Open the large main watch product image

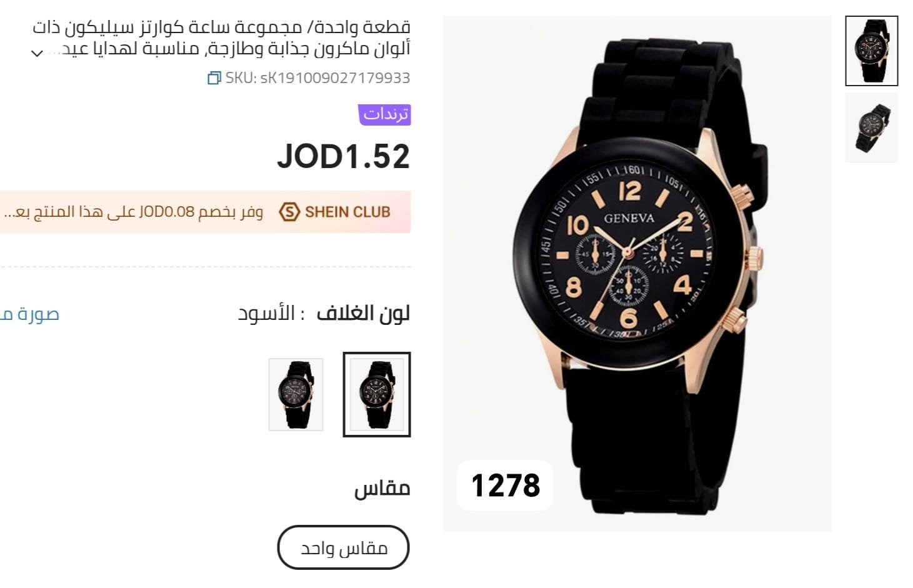637,274
